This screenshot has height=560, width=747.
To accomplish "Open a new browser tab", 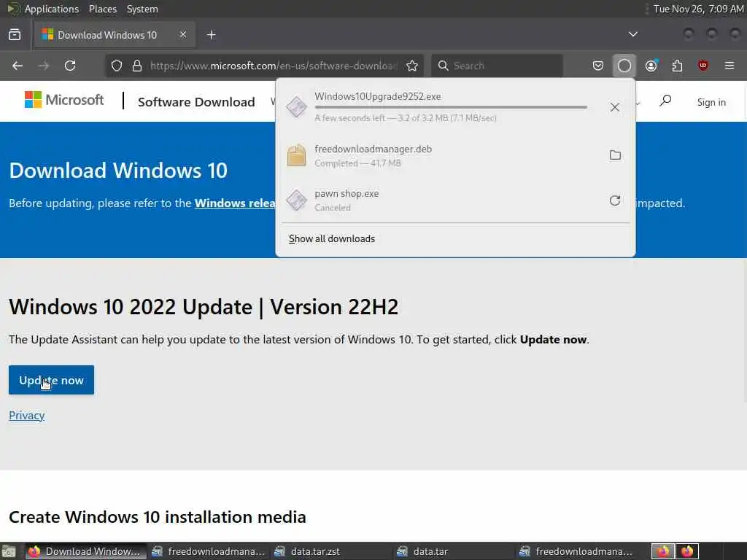I will 211,35.
